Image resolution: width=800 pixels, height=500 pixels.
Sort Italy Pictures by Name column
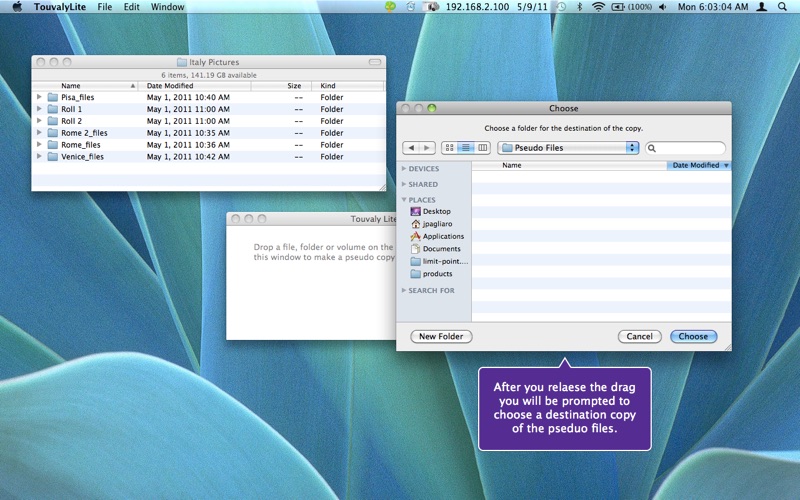(x=85, y=86)
